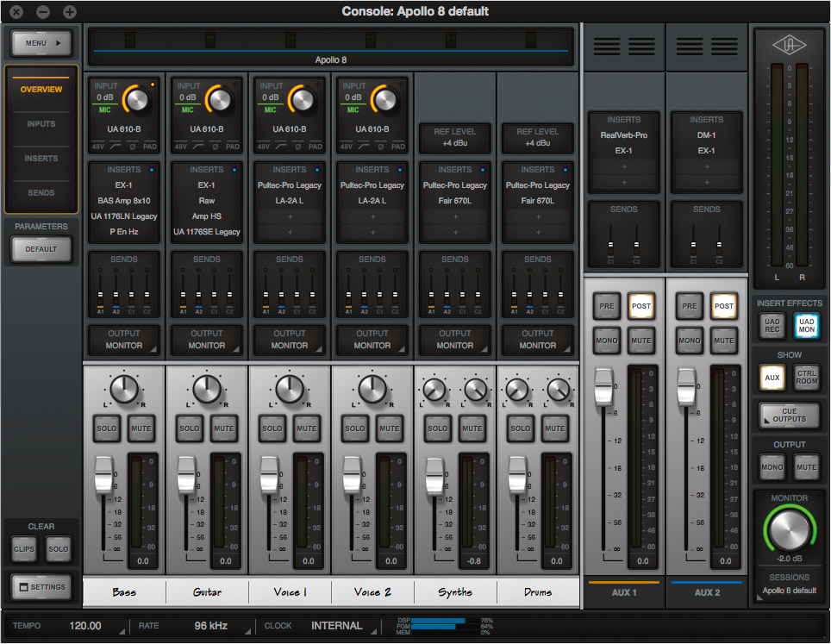Switch AUX 1 to PRE mode
This screenshot has width=831, height=644.
(x=606, y=306)
